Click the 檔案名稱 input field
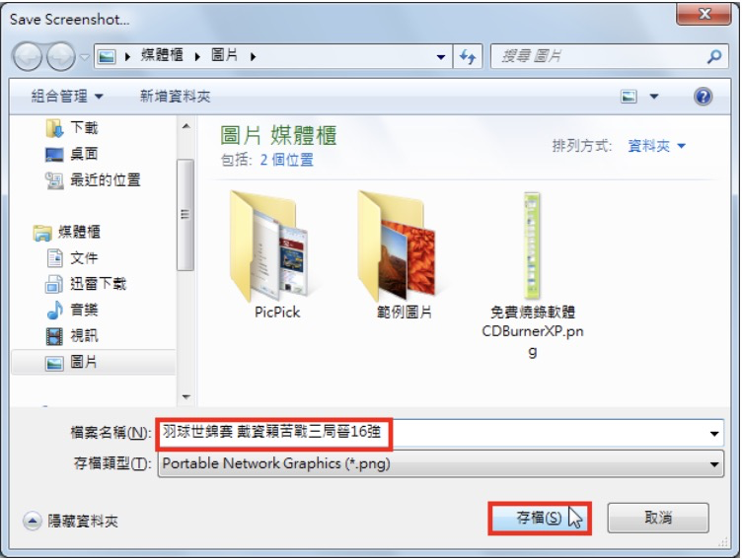This screenshot has width=742, height=560. [x=440, y=432]
